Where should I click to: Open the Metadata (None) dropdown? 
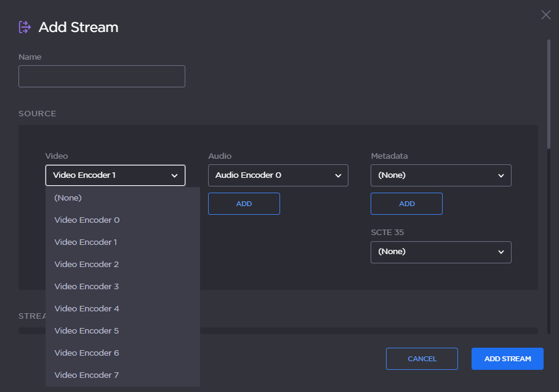tap(441, 175)
